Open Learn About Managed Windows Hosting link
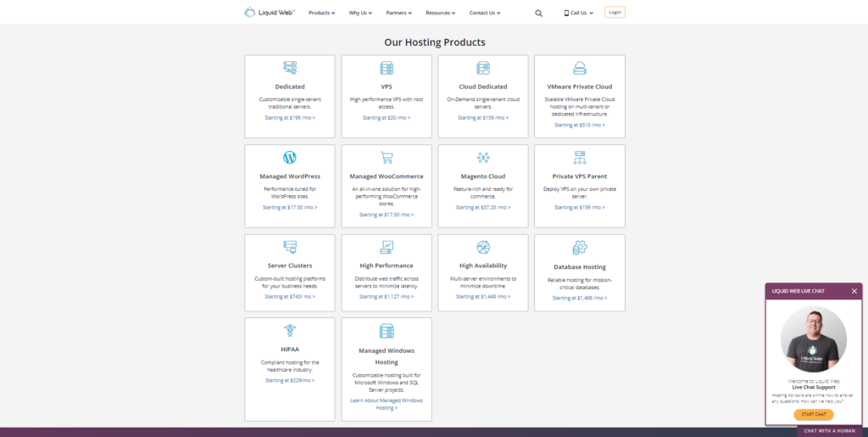Image resolution: width=868 pixels, height=437 pixels. coord(387,404)
